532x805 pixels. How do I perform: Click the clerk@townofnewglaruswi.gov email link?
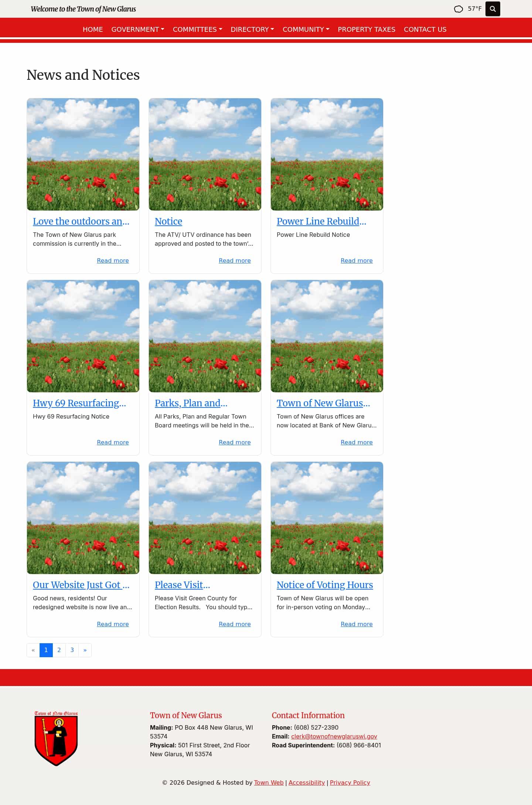[334, 736]
